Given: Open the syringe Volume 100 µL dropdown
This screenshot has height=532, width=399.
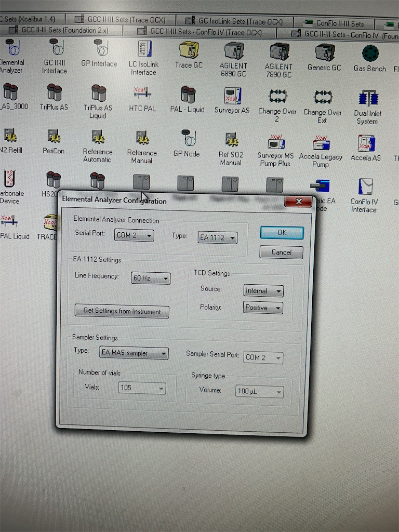Looking at the screenshot, I should point(260,392).
